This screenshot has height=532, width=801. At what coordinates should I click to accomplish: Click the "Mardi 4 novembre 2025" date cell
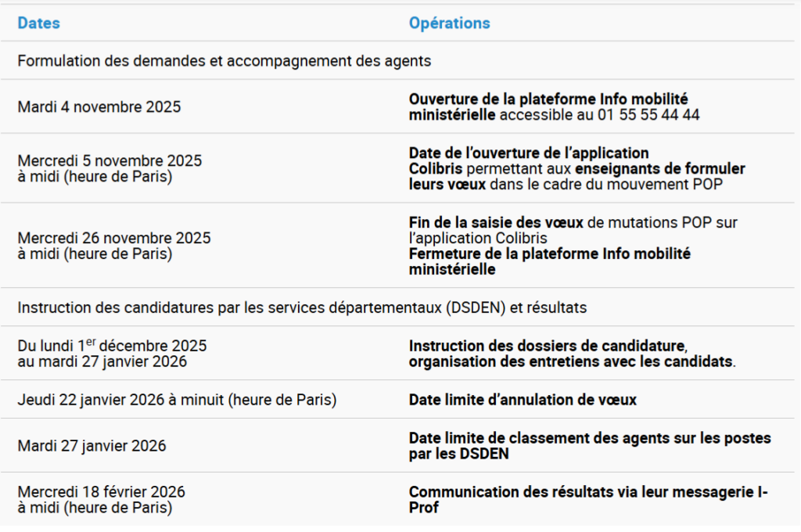coord(99,107)
